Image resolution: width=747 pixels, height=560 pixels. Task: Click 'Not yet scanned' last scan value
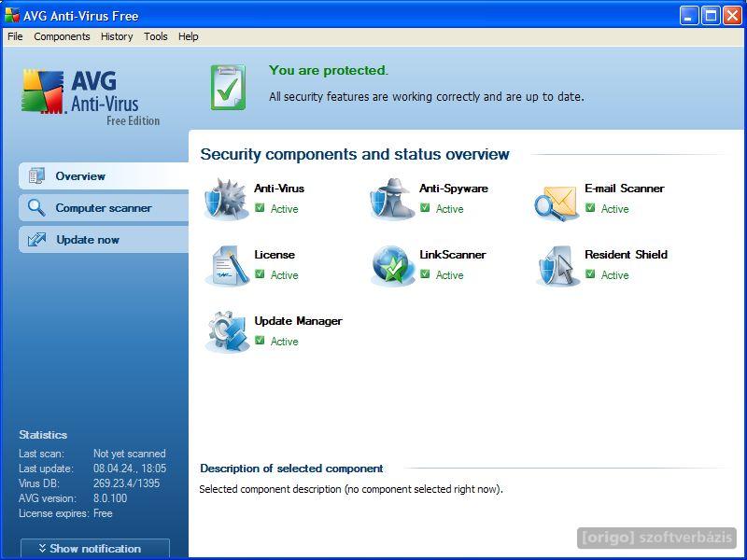click(x=130, y=454)
